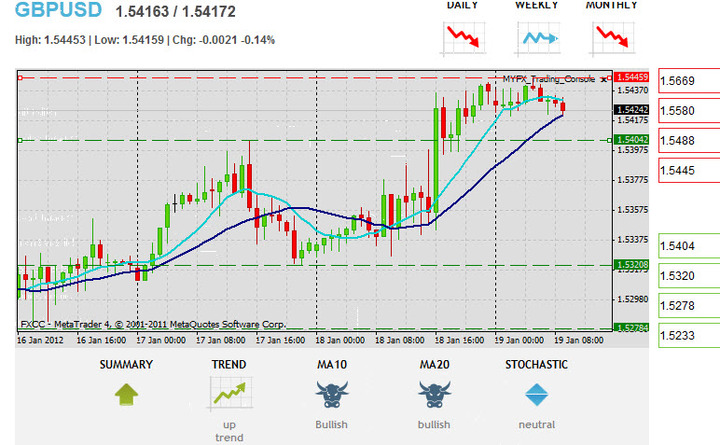Viewport: 720px width, 445px height.
Task: Click the MA20 bull head icon
Action: coord(434,395)
